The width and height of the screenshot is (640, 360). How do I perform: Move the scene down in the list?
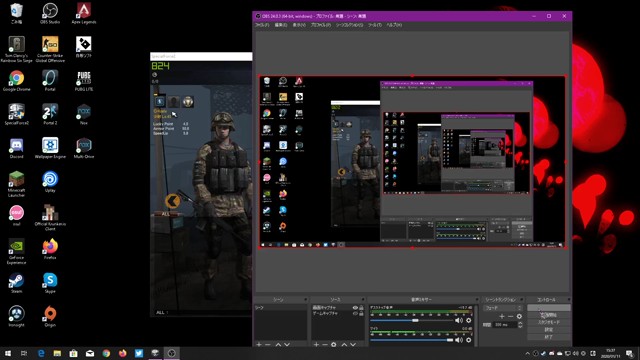pyautogui.click(x=287, y=345)
